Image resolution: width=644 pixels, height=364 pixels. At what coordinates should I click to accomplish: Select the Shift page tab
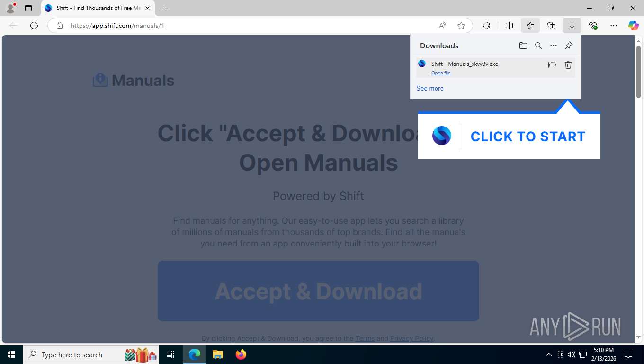98,8
